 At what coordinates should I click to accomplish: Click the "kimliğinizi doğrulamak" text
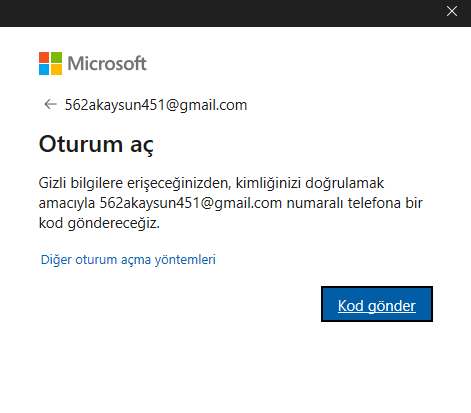click(x=310, y=183)
